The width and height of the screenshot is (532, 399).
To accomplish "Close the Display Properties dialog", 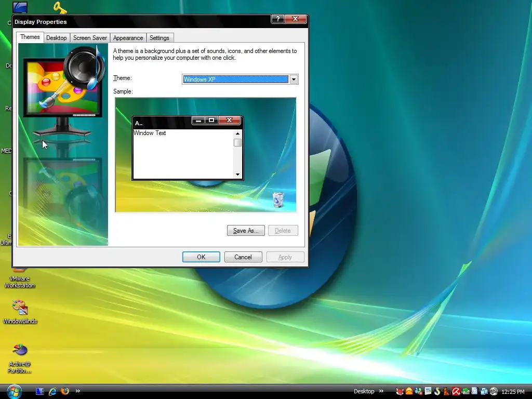I will coord(295,19).
